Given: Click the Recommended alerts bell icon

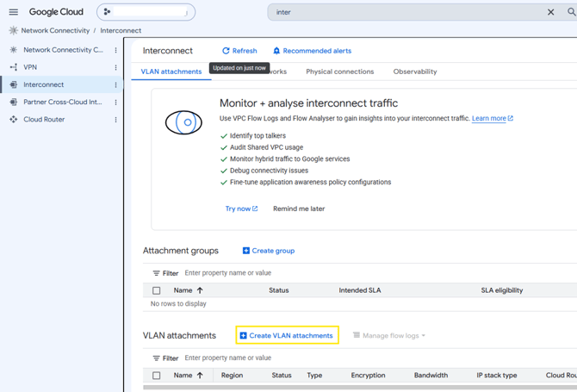Looking at the screenshot, I should (276, 51).
